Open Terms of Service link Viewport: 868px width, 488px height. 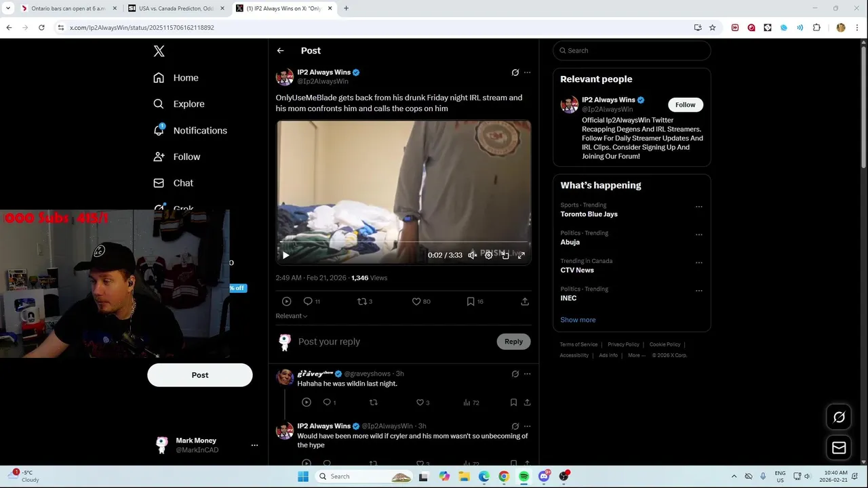[x=578, y=344]
